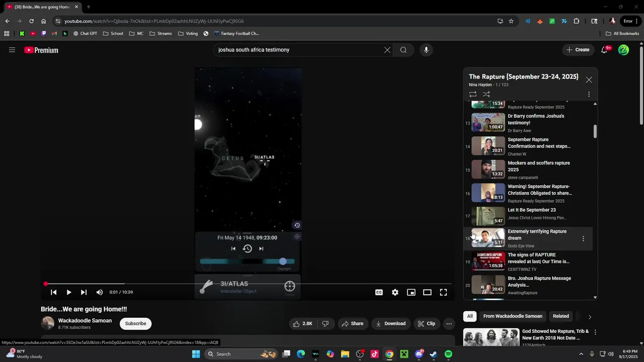Open YouTube notifications bell
The image size is (644, 362).
(605, 50)
